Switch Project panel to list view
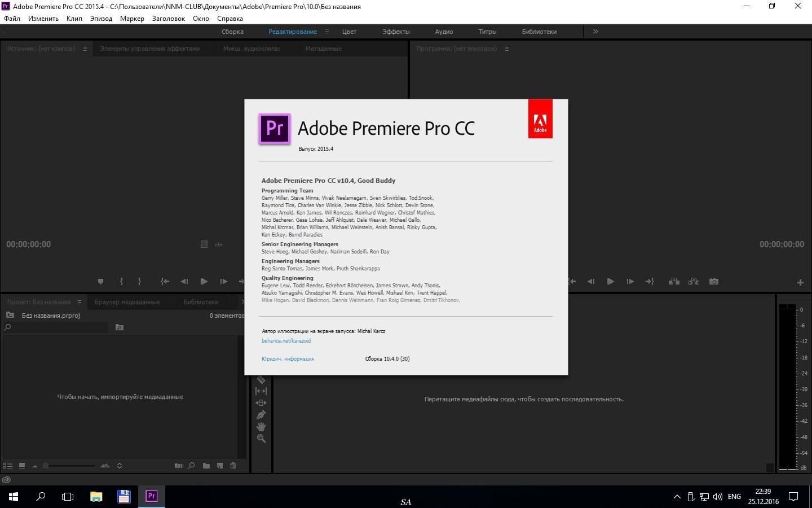This screenshot has height=508, width=812. [x=8, y=466]
